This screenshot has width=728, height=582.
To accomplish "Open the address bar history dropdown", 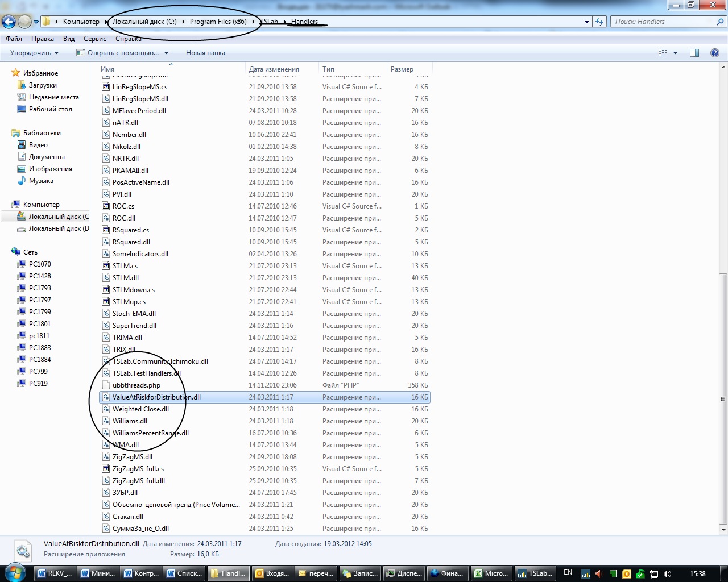I will point(586,22).
